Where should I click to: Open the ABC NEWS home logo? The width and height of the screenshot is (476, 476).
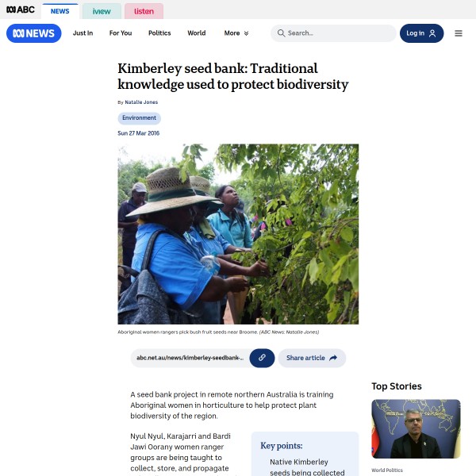(x=33, y=33)
